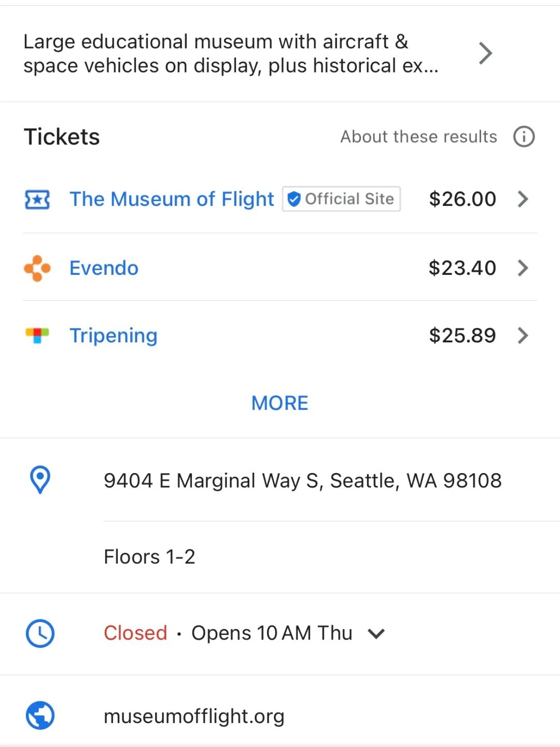Image resolution: width=560 pixels, height=747 pixels.
Task: Click the orange Evendo logo icon
Action: pyautogui.click(x=37, y=268)
